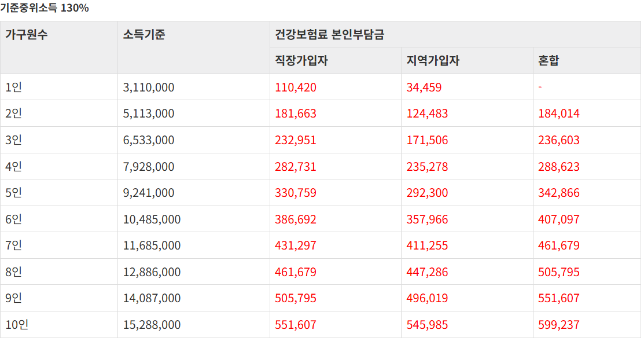
Task: Click the 가구원수 column header
Action: (x=26, y=35)
